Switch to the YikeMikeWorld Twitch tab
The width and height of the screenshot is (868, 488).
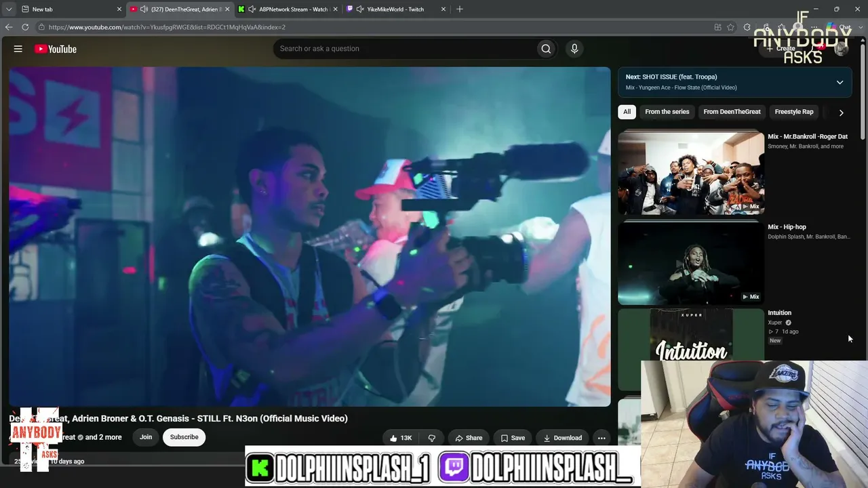tap(396, 9)
